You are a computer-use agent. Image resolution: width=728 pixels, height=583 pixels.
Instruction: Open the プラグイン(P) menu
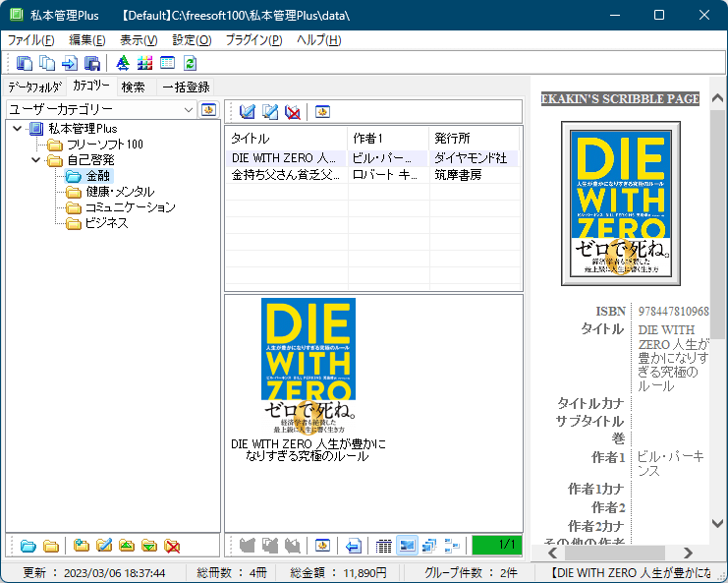point(253,40)
